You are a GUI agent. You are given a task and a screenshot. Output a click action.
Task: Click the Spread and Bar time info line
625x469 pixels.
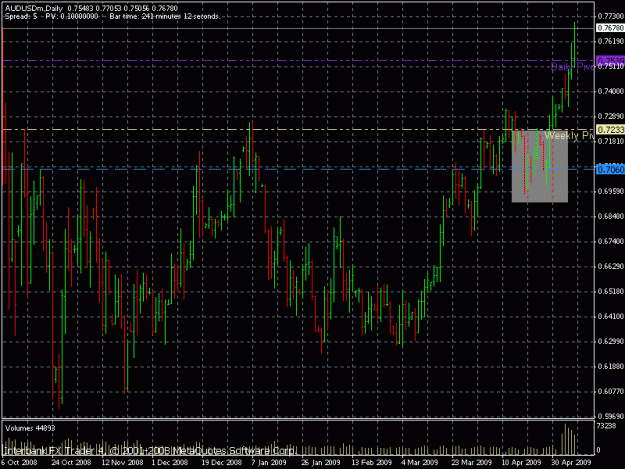[x=112, y=16]
